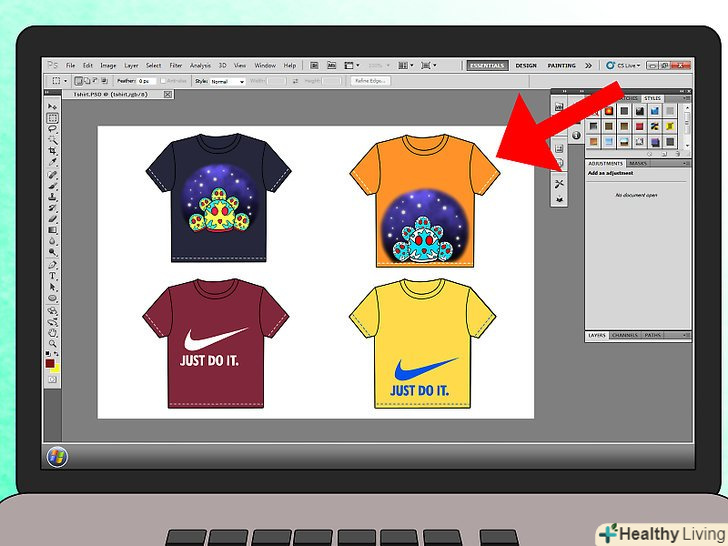Expand more workspaces double-arrow
This screenshot has width=728, height=546.
click(588, 66)
